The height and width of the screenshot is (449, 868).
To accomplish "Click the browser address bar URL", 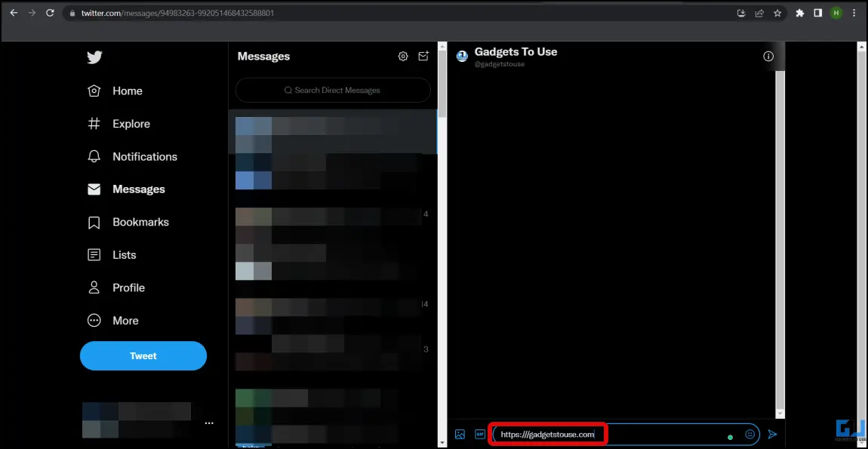I will coord(177,14).
